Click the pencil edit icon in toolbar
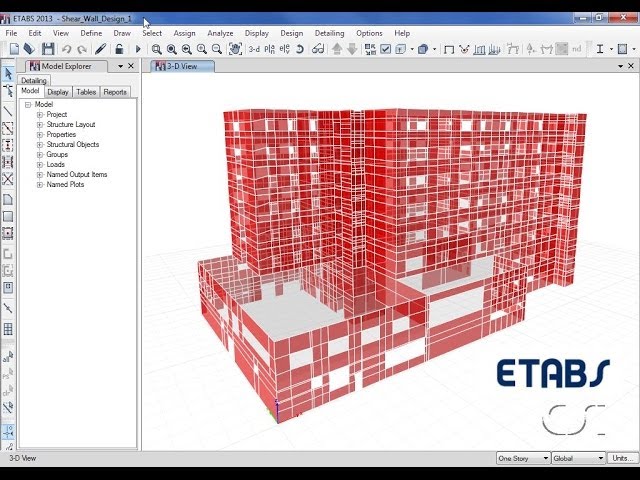 [100, 49]
